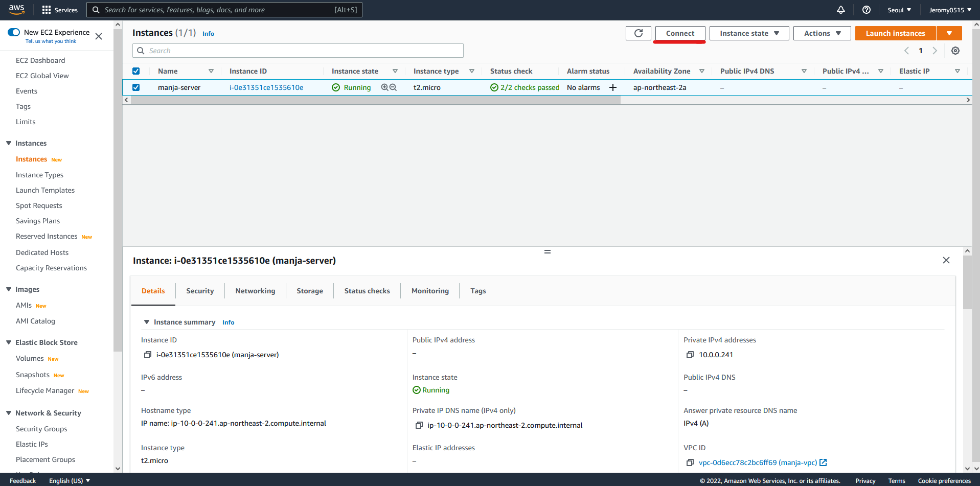Click the Connect button
The height and width of the screenshot is (486, 980).
[x=680, y=33]
